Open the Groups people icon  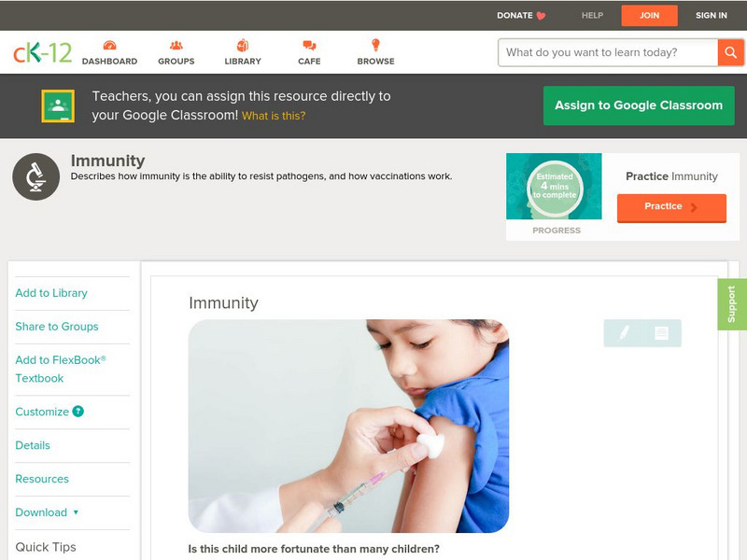pos(176,45)
